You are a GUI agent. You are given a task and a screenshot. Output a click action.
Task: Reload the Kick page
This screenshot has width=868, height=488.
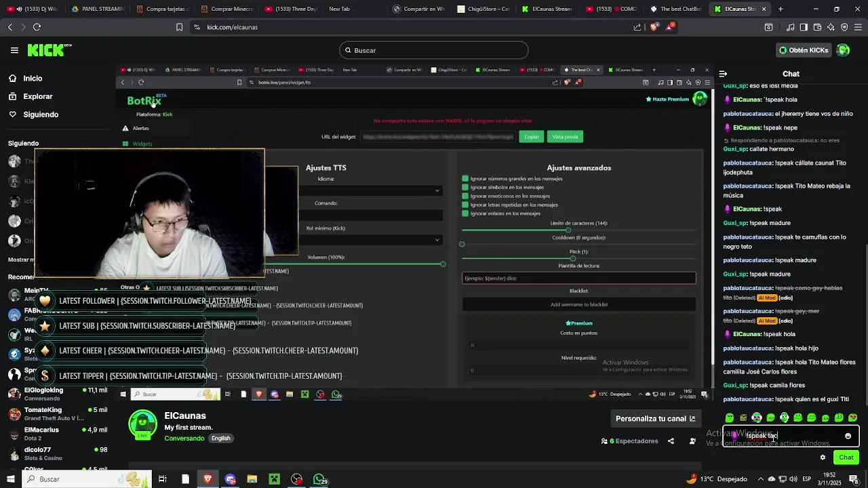(37, 27)
